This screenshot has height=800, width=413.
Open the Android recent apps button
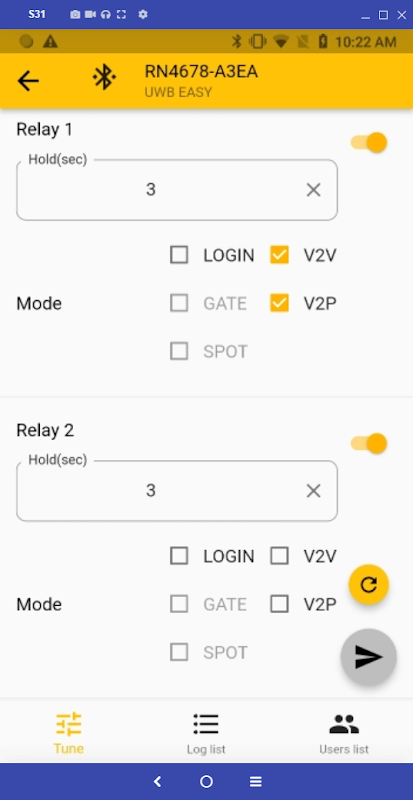tap(256, 781)
